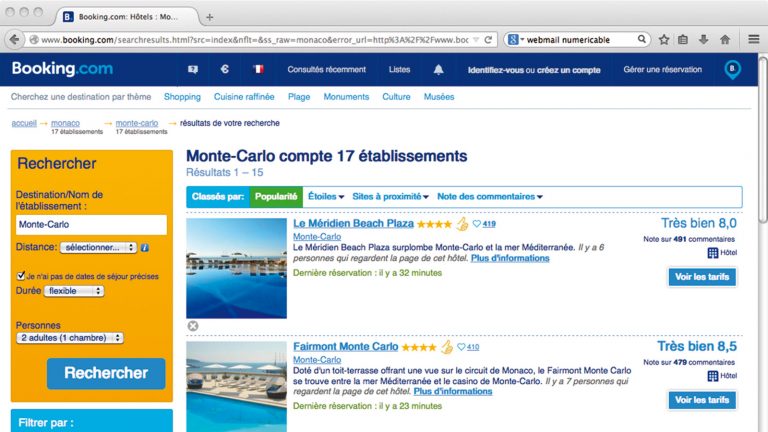Image resolution: width=768 pixels, height=432 pixels.
Task: Open the help question icon in Booking header
Action: (193, 70)
